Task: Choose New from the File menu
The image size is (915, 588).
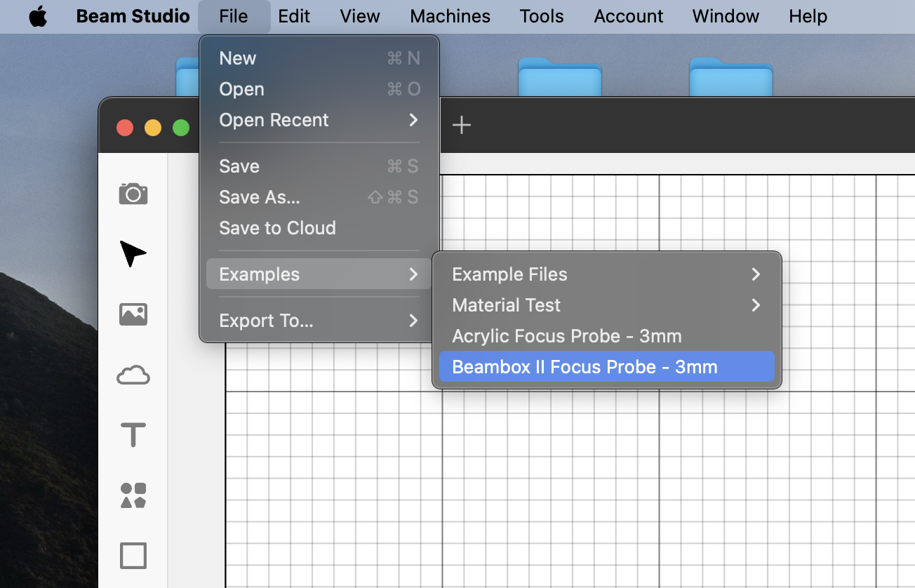Action: coord(319,58)
